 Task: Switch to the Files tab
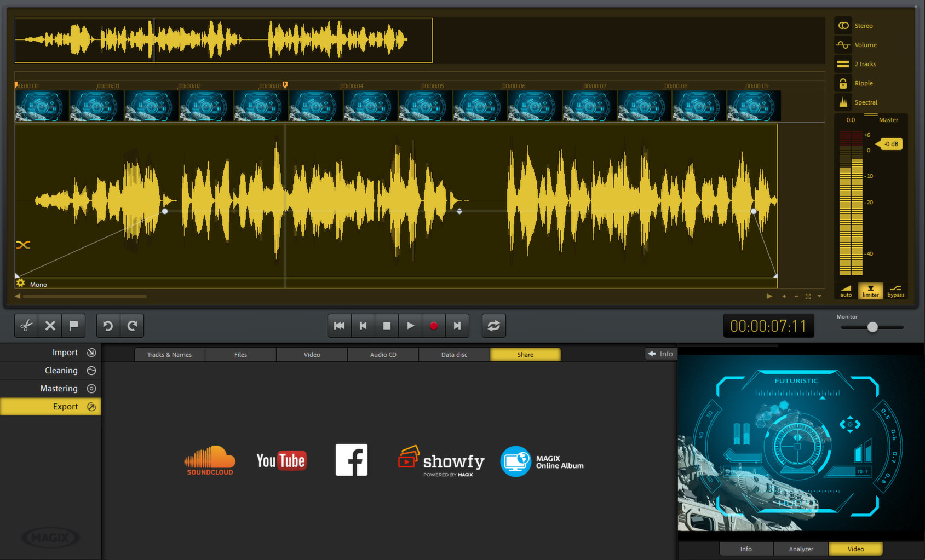241,355
